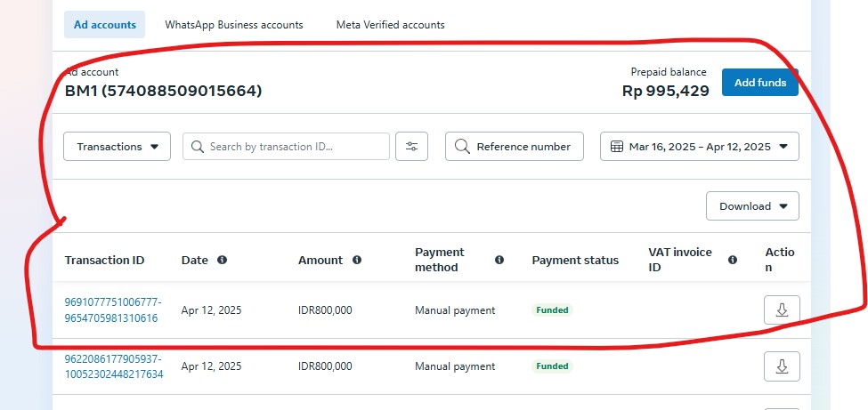Click the filter sliders icon button
This screenshot has height=410, width=868.
coord(411,147)
